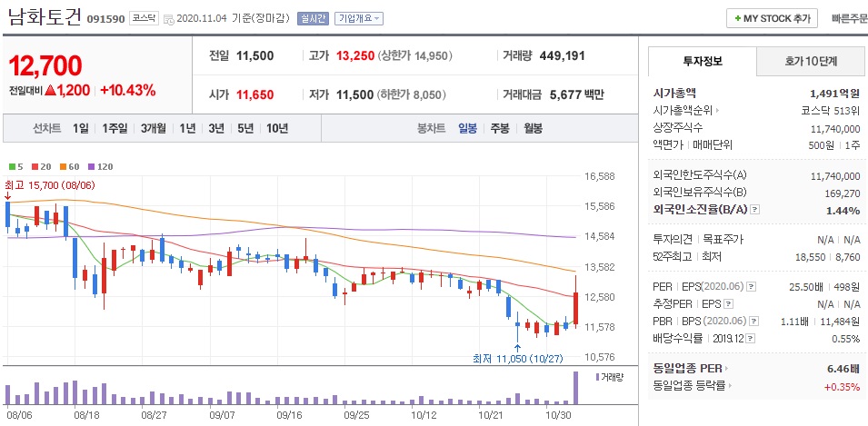Click the current price 12,700
This screenshot has height=426, width=868.
(45, 65)
